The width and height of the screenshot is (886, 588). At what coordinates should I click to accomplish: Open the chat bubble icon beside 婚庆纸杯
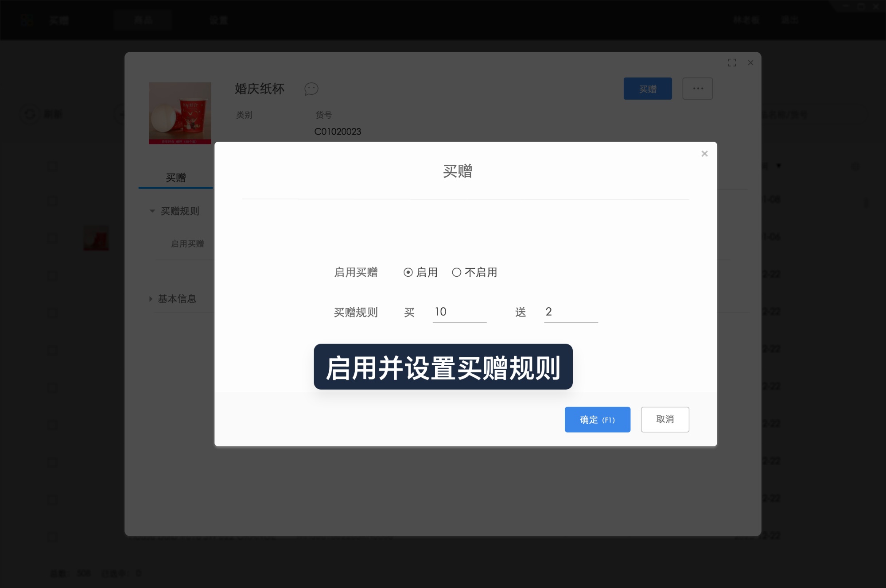(311, 89)
